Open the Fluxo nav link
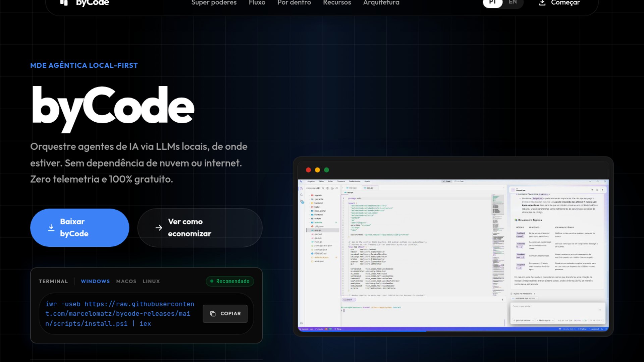The height and width of the screenshot is (362, 644). (x=257, y=3)
